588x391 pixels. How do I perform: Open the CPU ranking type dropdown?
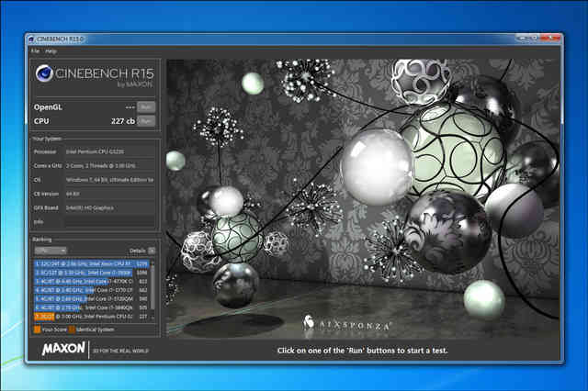click(49, 250)
